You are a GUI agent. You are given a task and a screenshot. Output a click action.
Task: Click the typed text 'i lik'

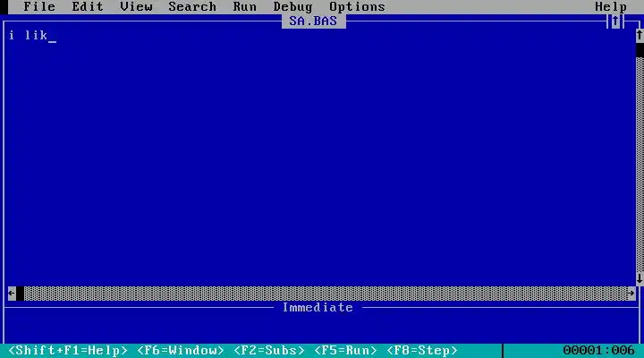pos(28,36)
